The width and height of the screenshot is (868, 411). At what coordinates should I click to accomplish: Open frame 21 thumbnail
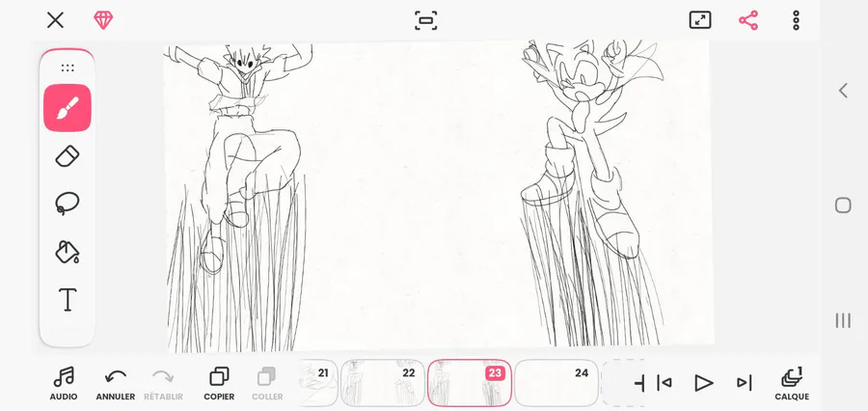click(317, 383)
